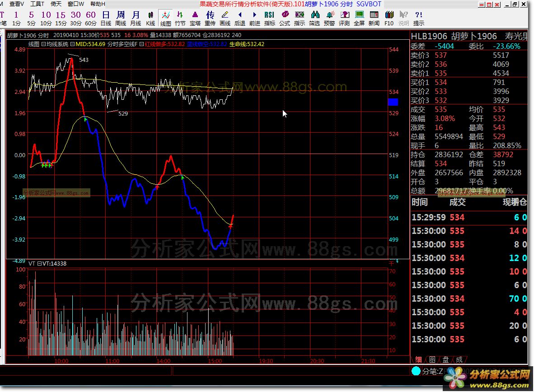Go back with the 后退 arrow

tap(240, 19)
